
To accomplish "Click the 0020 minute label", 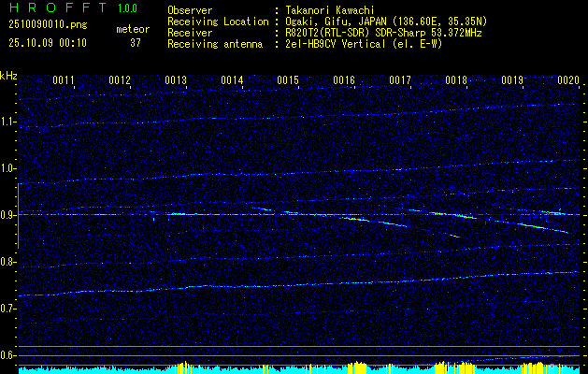I will coord(568,80).
